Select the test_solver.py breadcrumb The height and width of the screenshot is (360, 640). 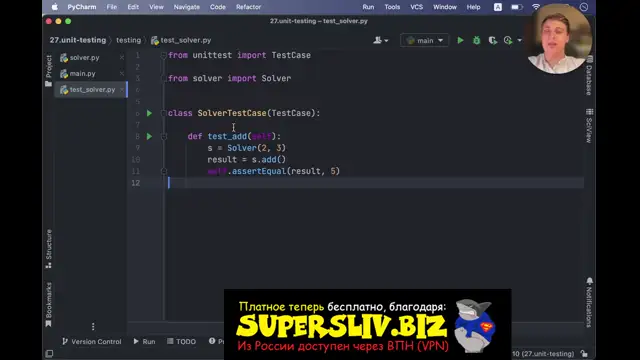[x=181, y=40]
